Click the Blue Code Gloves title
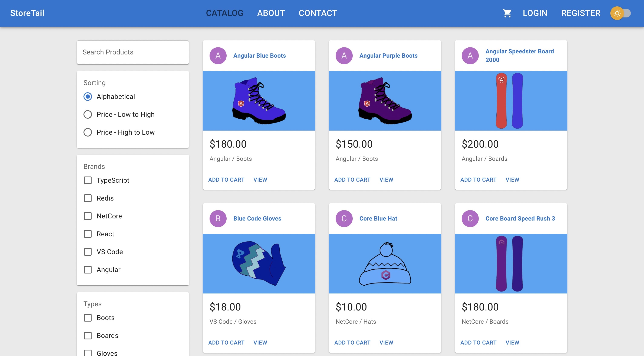The height and width of the screenshot is (356, 644). click(x=257, y=218)
